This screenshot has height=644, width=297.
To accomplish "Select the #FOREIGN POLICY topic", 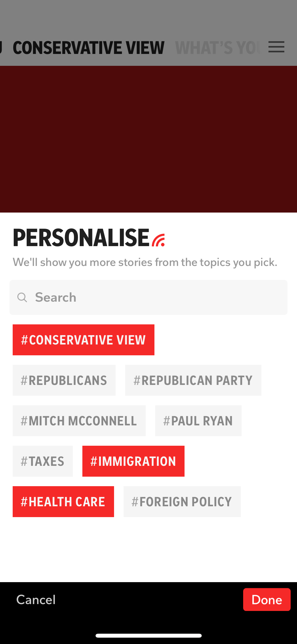I will click(182, 502).
